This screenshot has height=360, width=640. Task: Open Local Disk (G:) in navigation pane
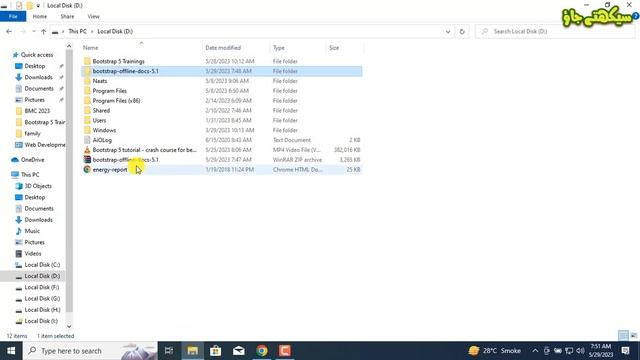pos(42,299)
